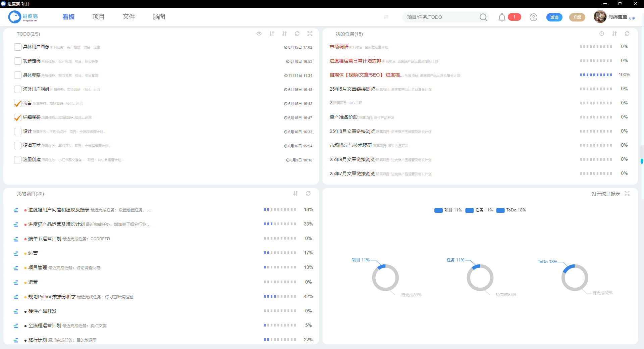Uncheck the completed 报告 task

[x=17, y=103]
